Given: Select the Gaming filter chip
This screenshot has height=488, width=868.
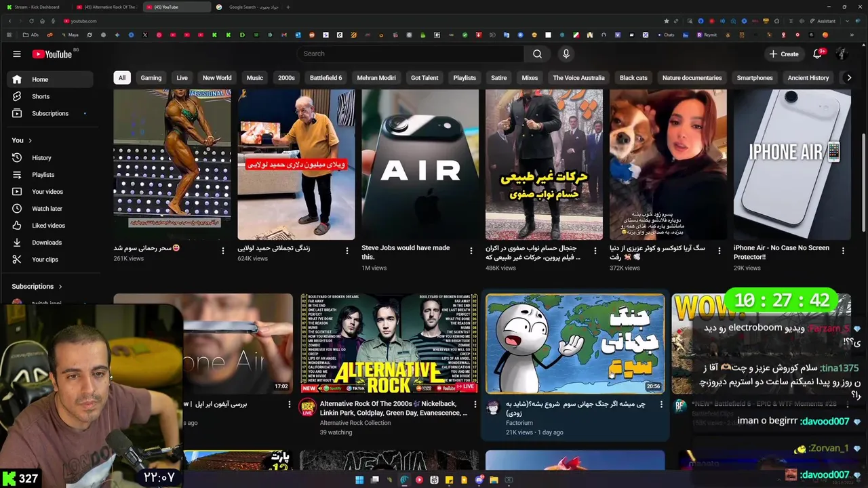Looking at the screenshot, I should [x=151, y=78].
